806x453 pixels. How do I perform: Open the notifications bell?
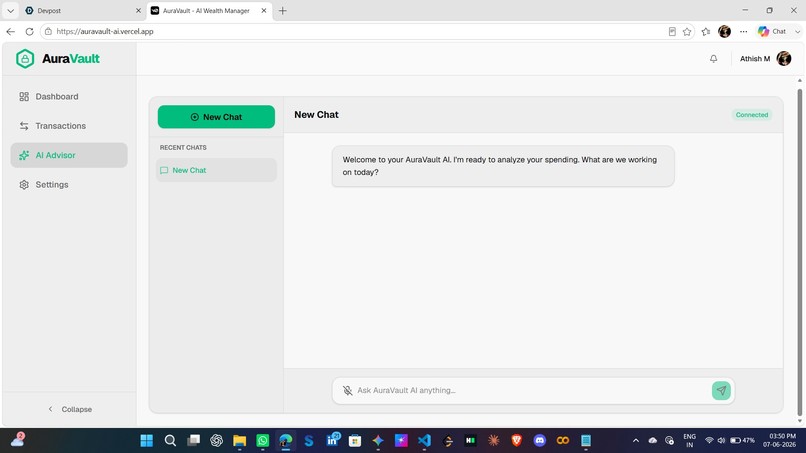pyautogui.click(x=713, y=59)
